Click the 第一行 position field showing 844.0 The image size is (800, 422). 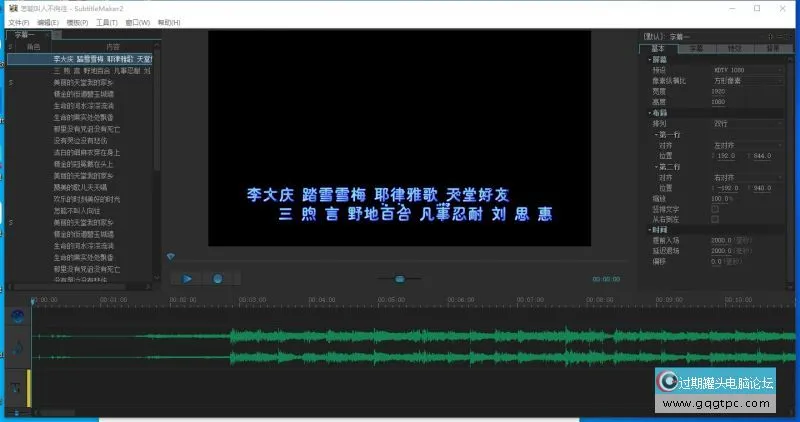[x=762, y=156]
